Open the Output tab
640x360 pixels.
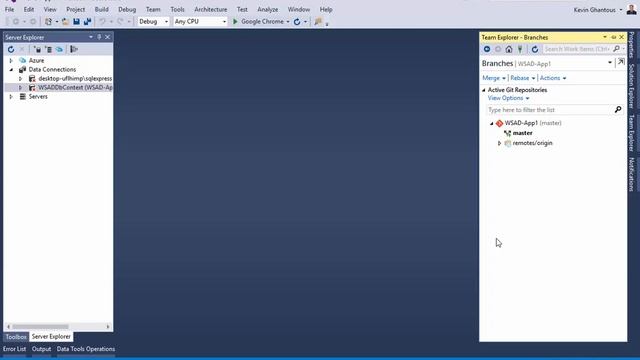tap(41, 349)
